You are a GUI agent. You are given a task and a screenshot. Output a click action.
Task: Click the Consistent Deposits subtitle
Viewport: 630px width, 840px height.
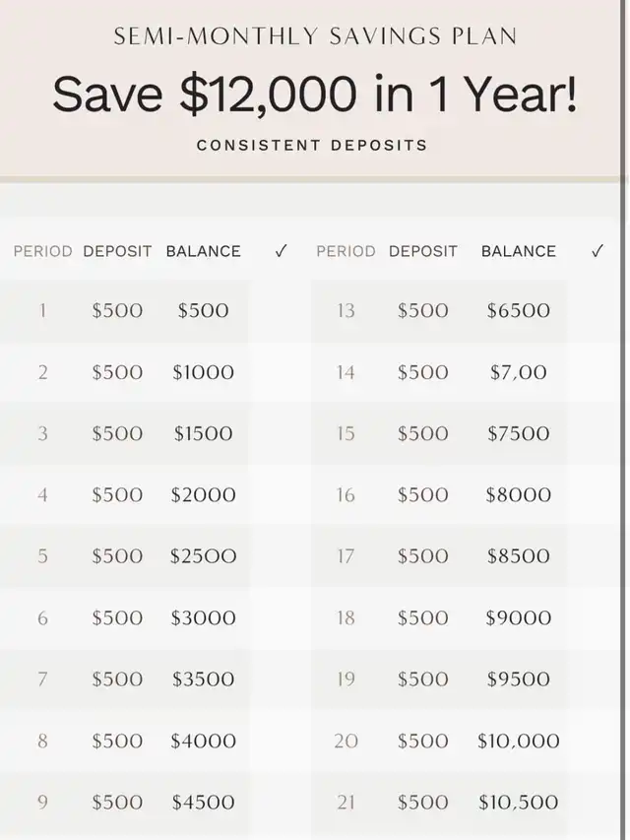click(x=312, y=145)
